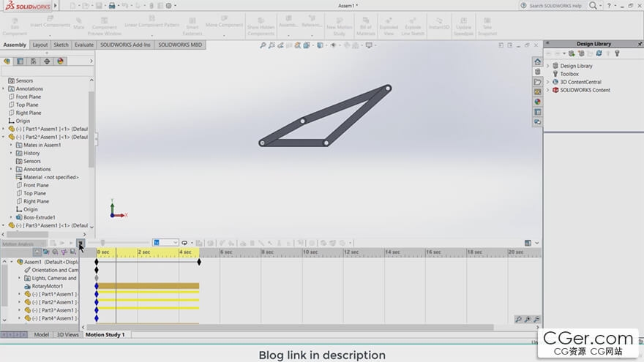Open the DisplayManager appearance tab icon

pyautogui.click(x=60, y=61)
